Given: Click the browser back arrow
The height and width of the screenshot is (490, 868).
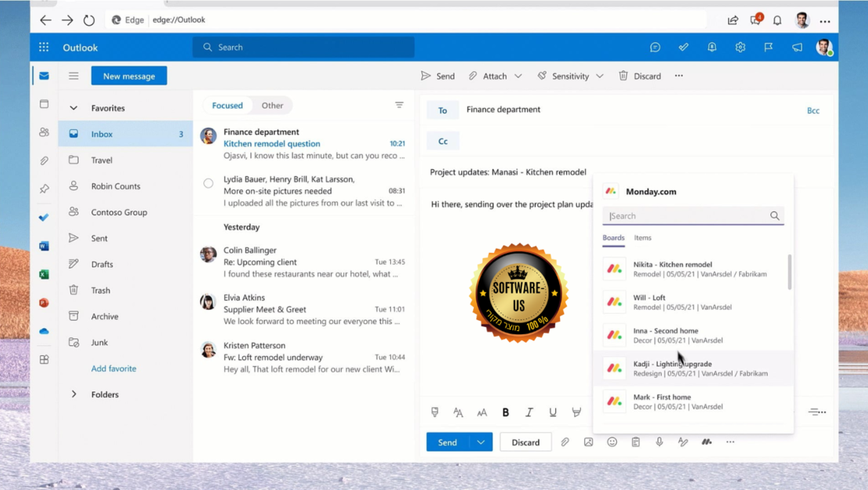Looking at the screenshot, I should pyautogui.click(x=45, y=20).
